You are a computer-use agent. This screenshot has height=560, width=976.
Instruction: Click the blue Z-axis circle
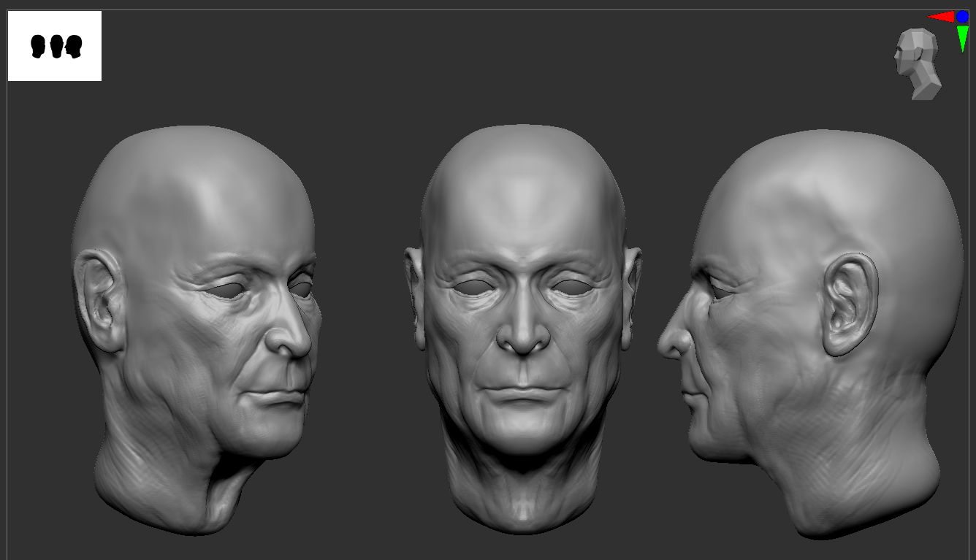click(962, 17)
